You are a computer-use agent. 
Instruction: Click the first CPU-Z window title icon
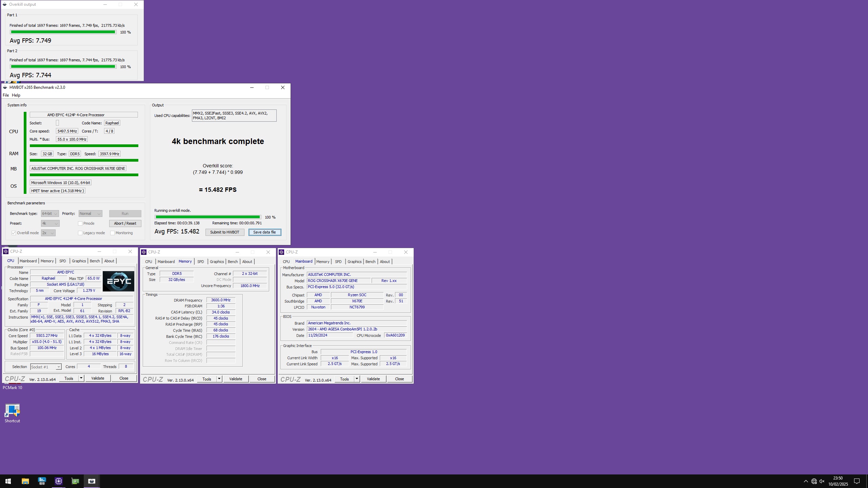click(6, 251)
